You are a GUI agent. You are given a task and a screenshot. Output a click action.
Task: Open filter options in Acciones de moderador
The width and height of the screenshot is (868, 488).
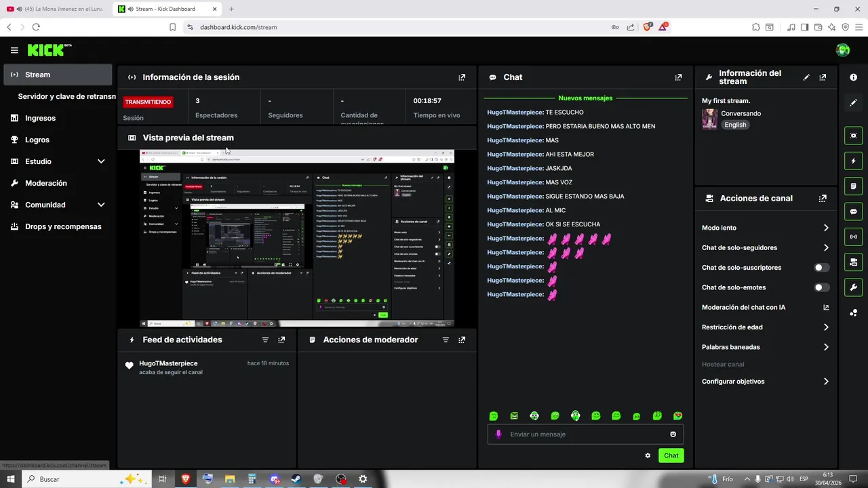(446, 340)
